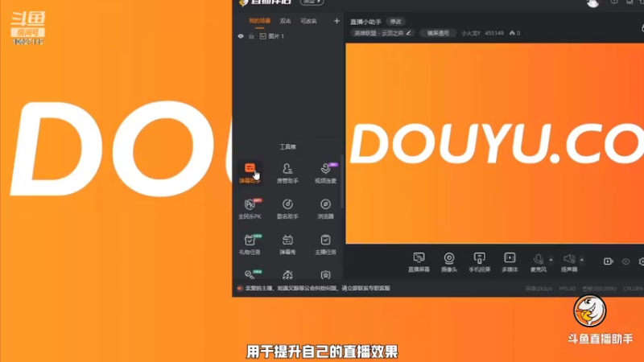Select the 图片 1 source row
The image size is (644, 362).
288,36
